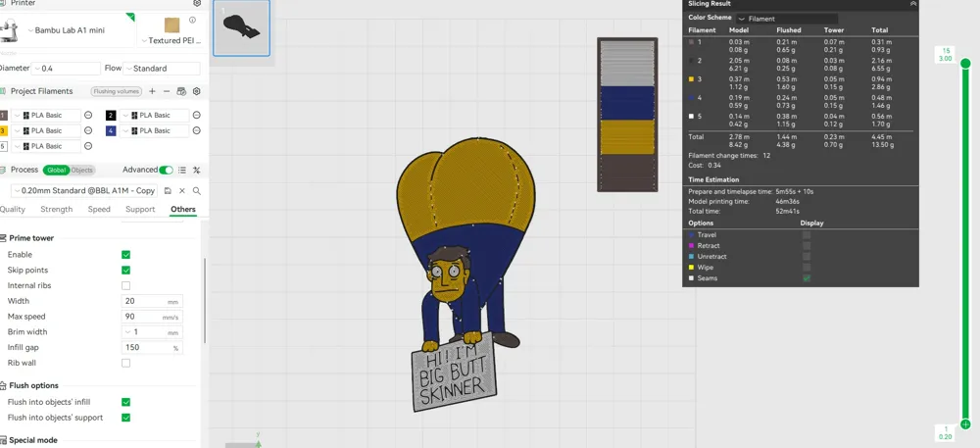Open process settings list icon
This screenshot has width=980, height=448.
pos(182,170)
